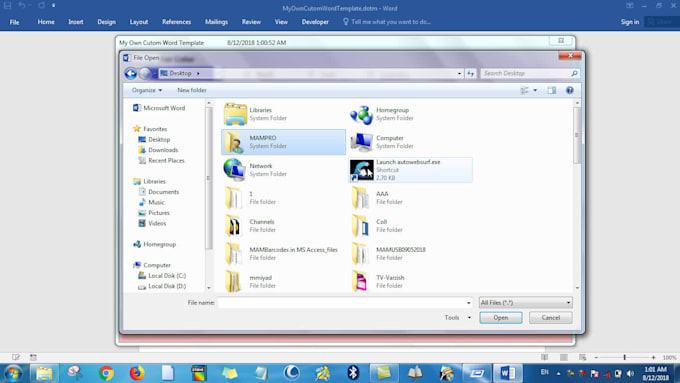The image size is (680, 383).
Task: Click the volume speaker tray icon
Action: click(x=630, y=373)
